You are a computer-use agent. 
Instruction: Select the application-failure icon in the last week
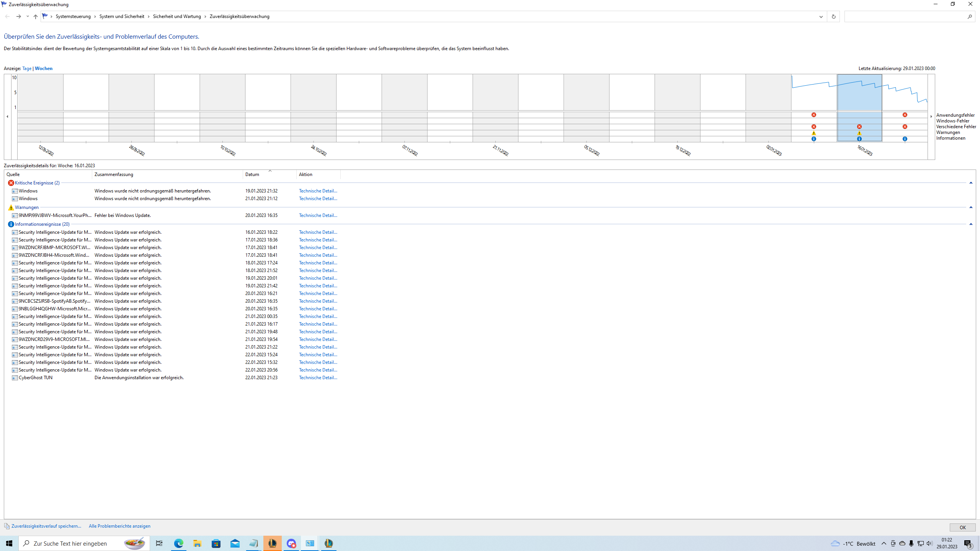[x=905, y=115]
